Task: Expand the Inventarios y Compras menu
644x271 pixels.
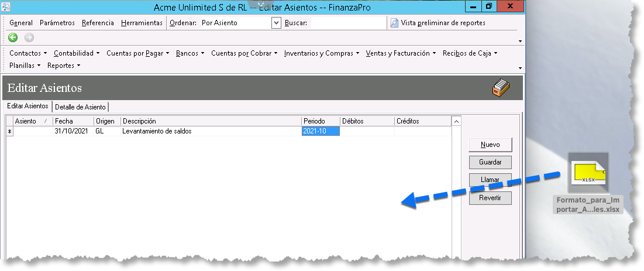Action: tap(322, 53)
